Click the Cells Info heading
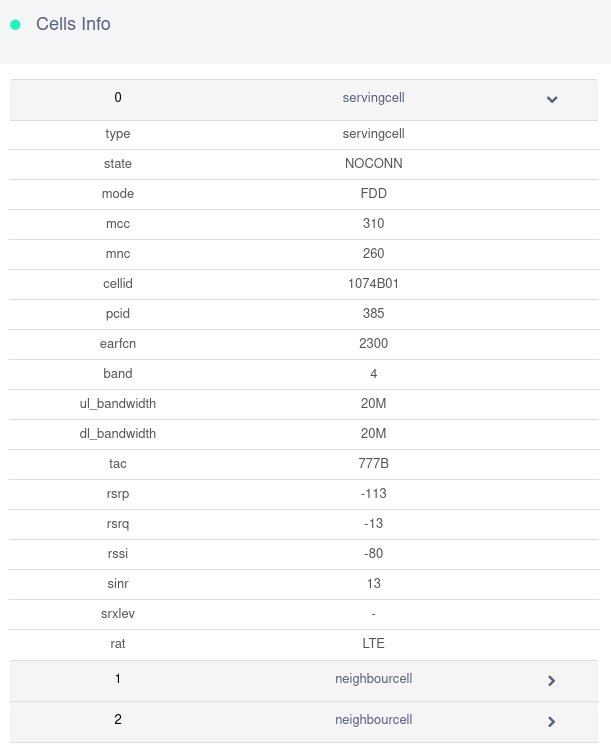Image resolution: width=611 pixels, height=754 pixels. pos(73,24)
